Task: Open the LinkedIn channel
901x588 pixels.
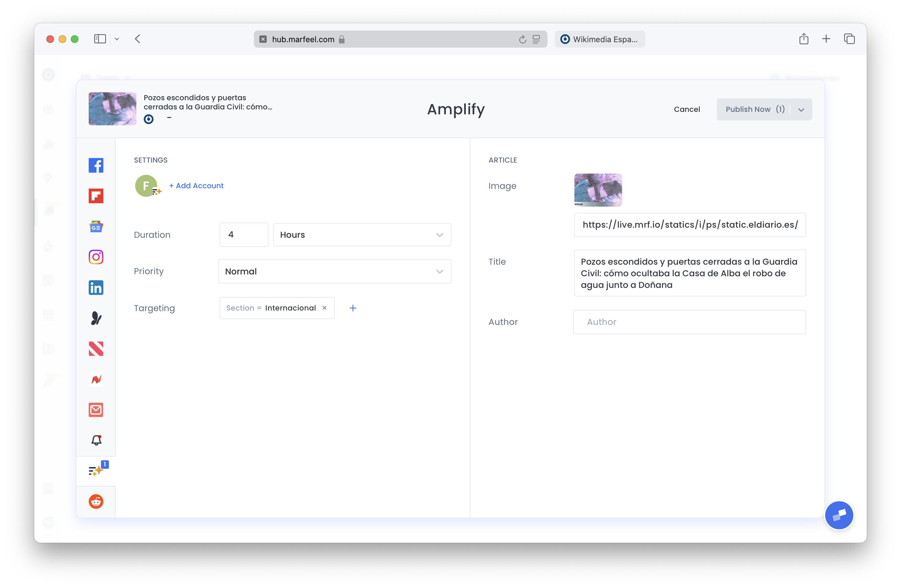Action: point(96,288)
